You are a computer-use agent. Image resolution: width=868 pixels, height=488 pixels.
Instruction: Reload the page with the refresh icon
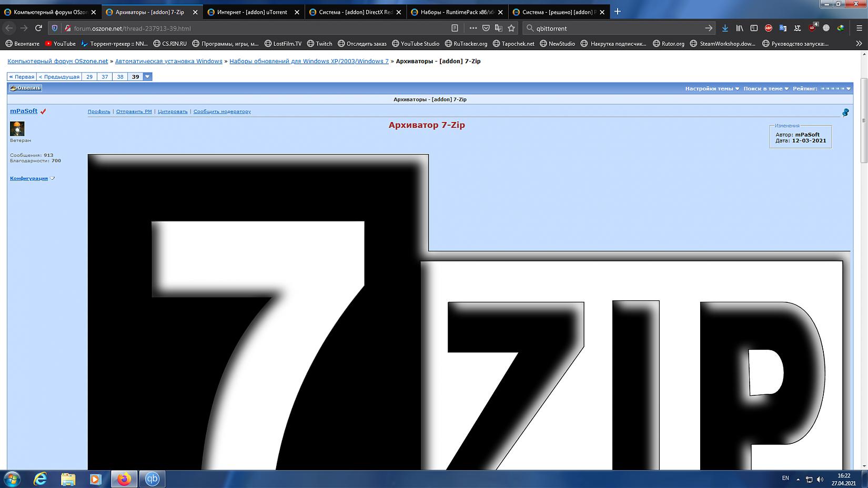38,28
